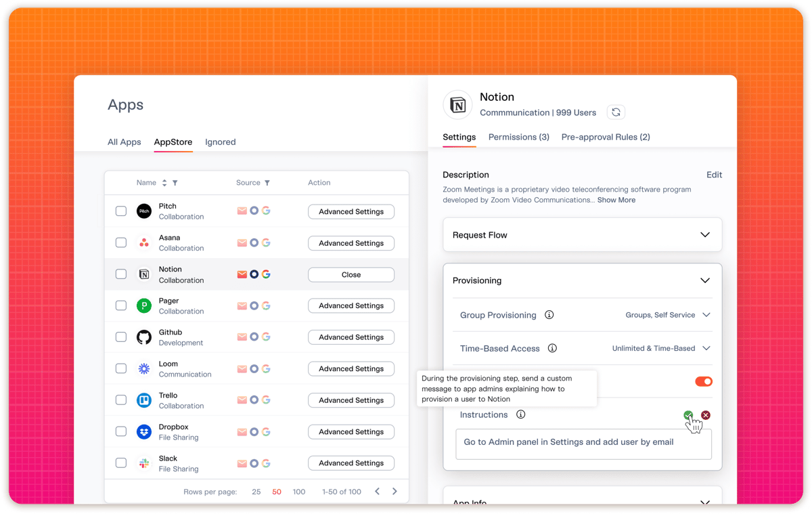Open the Ignored apps tab
812x514 pixels.
pos(220,142)
